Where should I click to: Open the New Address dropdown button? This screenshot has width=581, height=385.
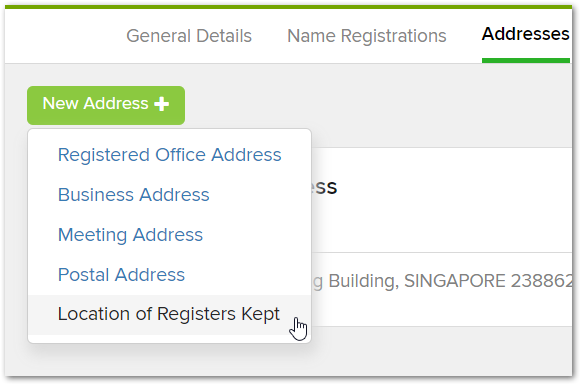pos(106,105)
